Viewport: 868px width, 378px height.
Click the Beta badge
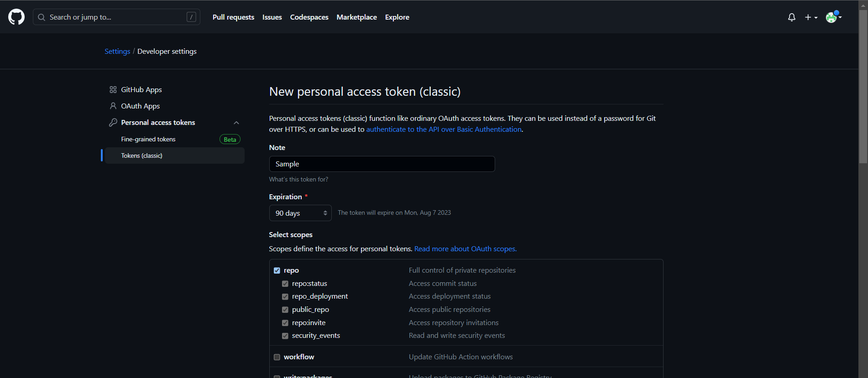(x=230, y=140)
